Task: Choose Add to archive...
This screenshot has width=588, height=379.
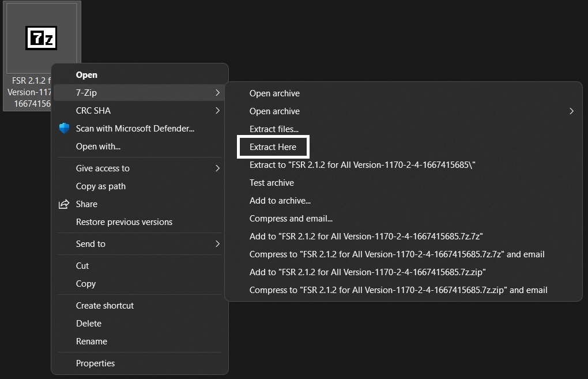Action: [280, 201]
